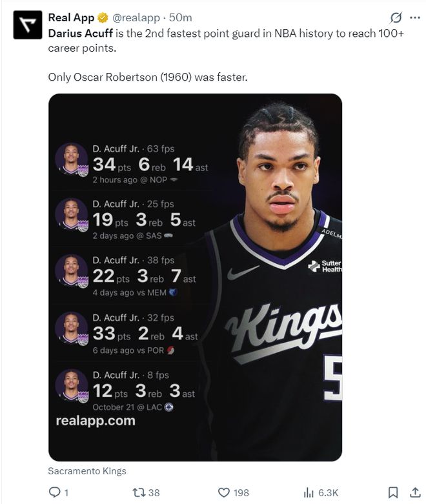Bookmark this post
The width and height of the screenshot is (426, 504).
click(x=393, y=492)
